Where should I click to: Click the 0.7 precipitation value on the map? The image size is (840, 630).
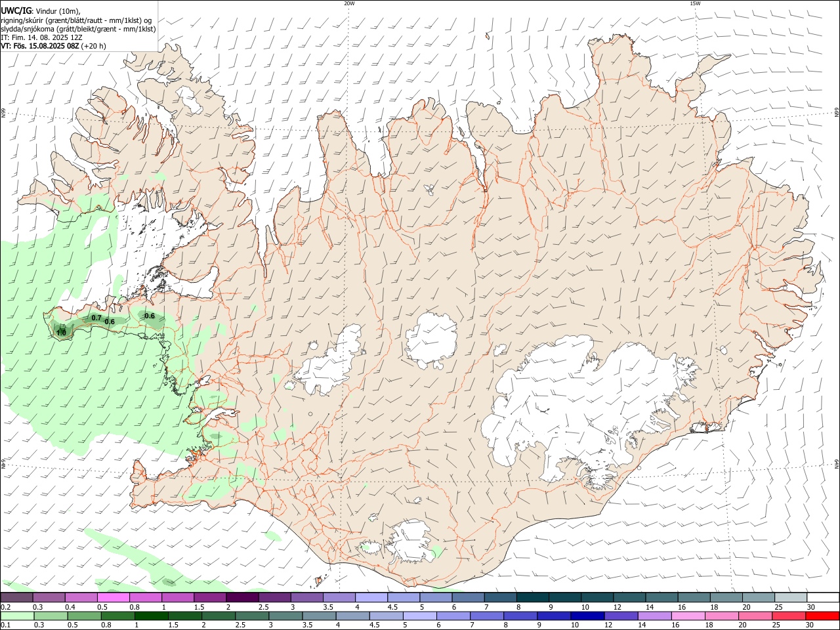pyautogui.click(x=96, y=318)
